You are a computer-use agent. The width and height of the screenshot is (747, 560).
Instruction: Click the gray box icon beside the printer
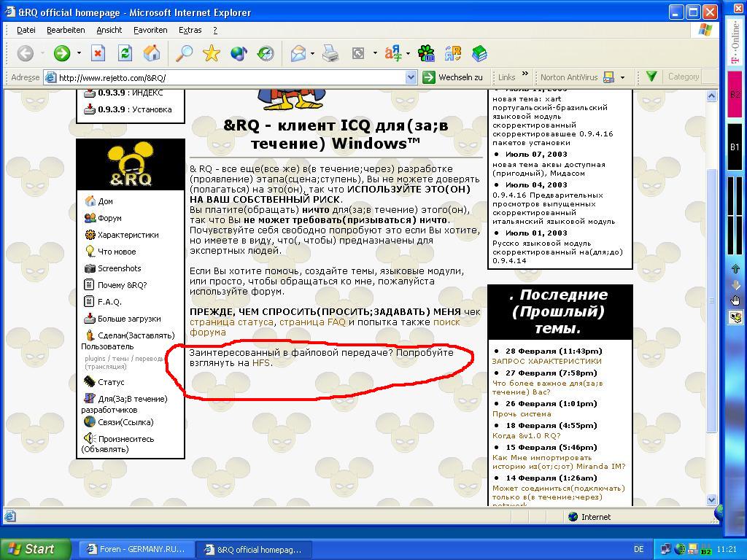pos(357,53)
